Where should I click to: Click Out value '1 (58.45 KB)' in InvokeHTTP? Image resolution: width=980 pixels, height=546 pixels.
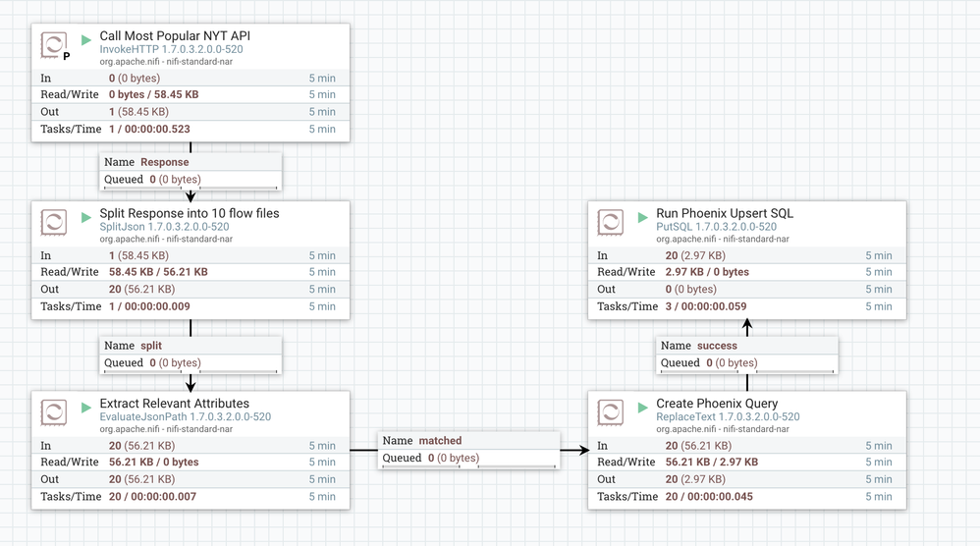tap(138, 112)
